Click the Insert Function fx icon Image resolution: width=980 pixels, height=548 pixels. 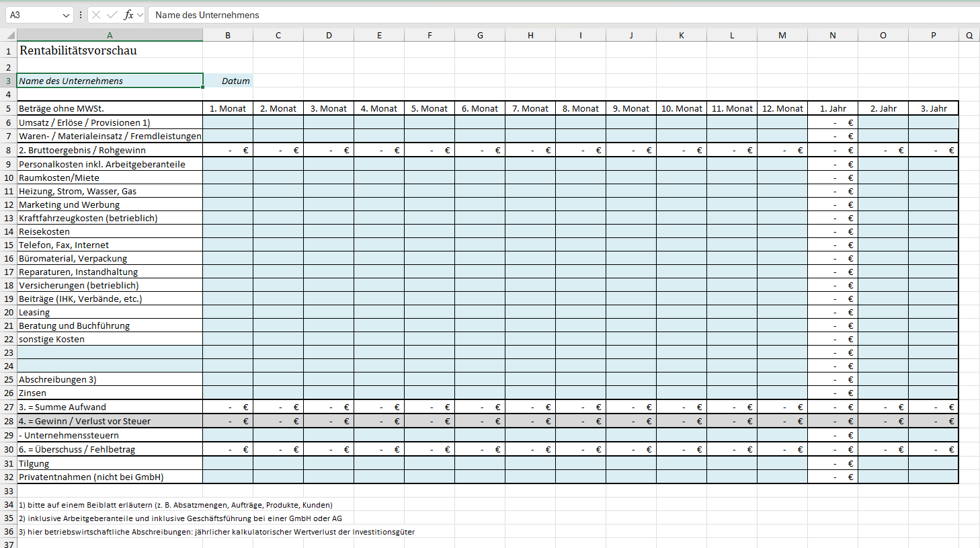pos(128,15)
